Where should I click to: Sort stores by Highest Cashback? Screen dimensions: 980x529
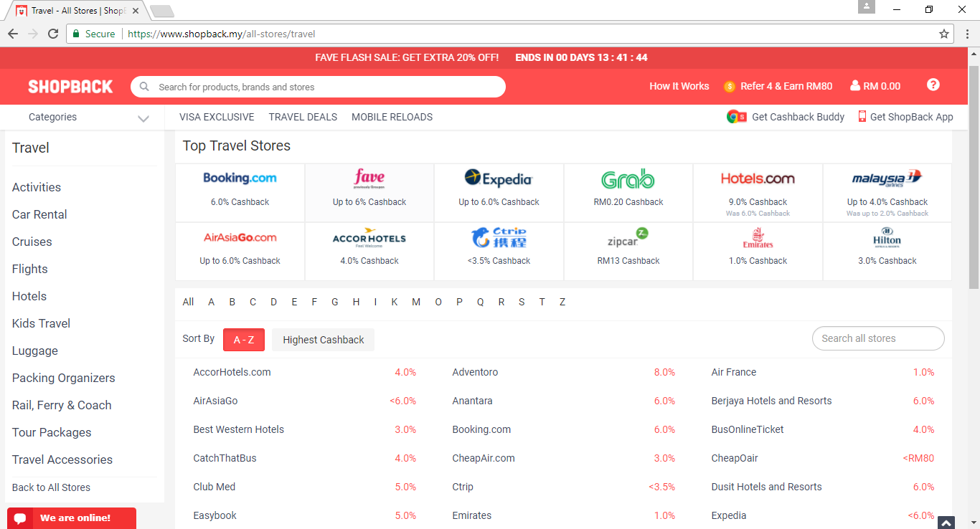click(x=323, y=340)
